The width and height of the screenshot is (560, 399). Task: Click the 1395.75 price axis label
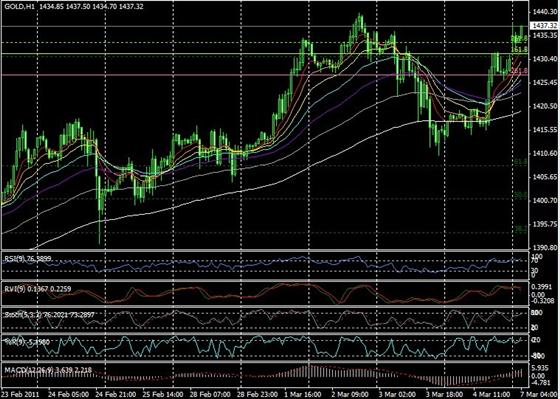click(x=544, y=224)
